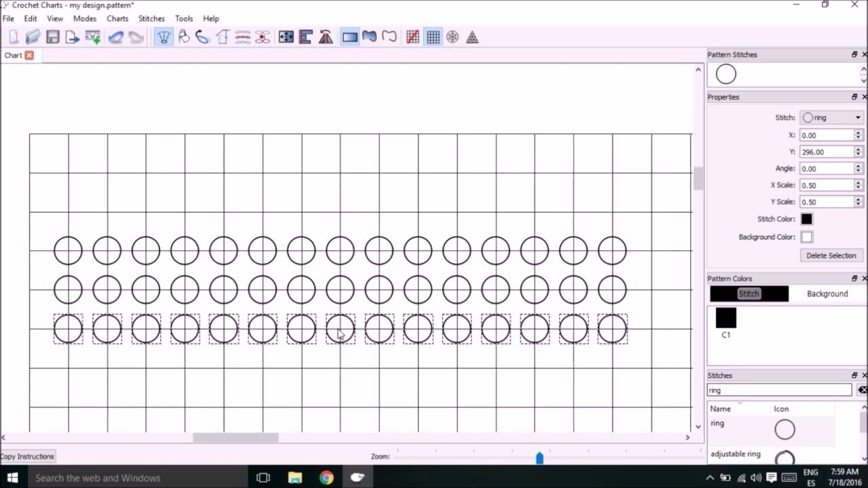
Task: Float the Properties panel with its dock toggle
Action: pyautogui.click(x=853, y=96)
